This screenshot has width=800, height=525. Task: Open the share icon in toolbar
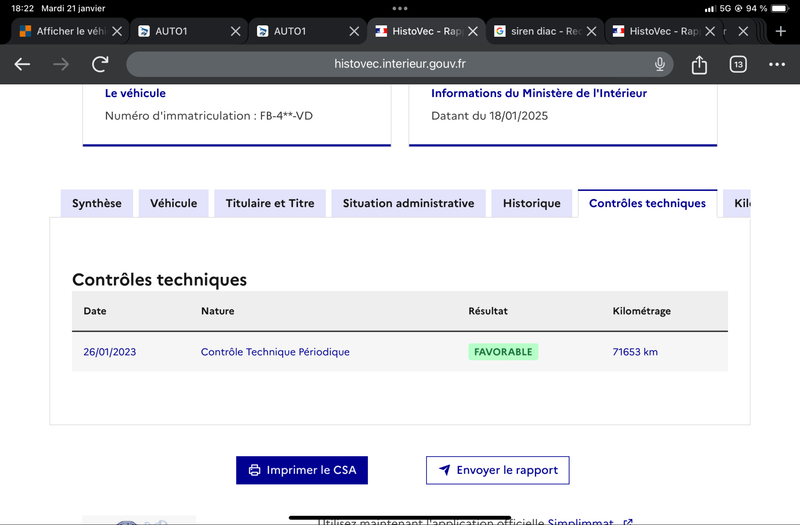pyautogui.click(x=699, y=64)
